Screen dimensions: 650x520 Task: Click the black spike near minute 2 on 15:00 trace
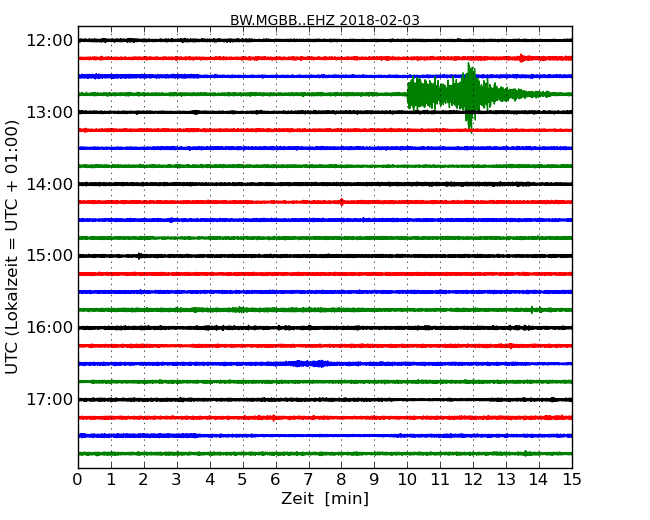pos(140,256)
